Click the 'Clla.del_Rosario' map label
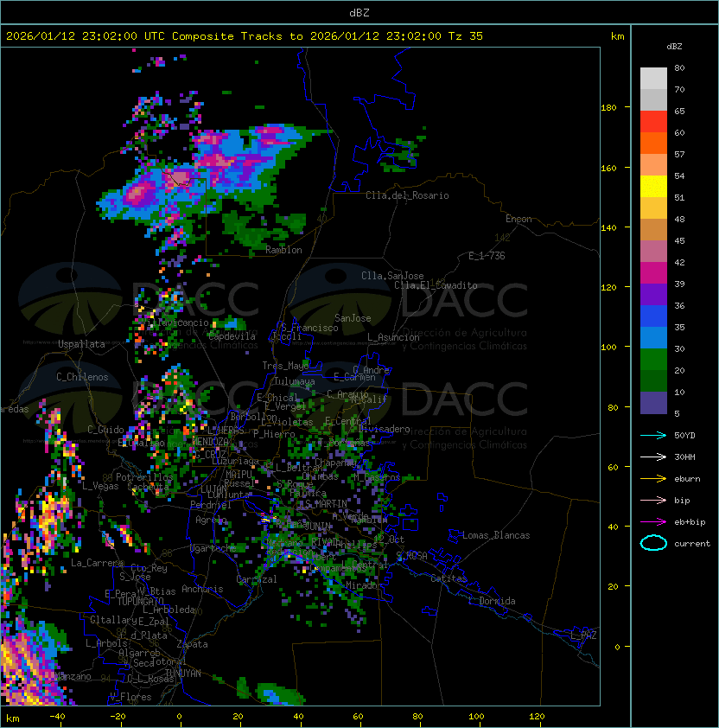Screen dimensions: 719x728 pos(407,195)
